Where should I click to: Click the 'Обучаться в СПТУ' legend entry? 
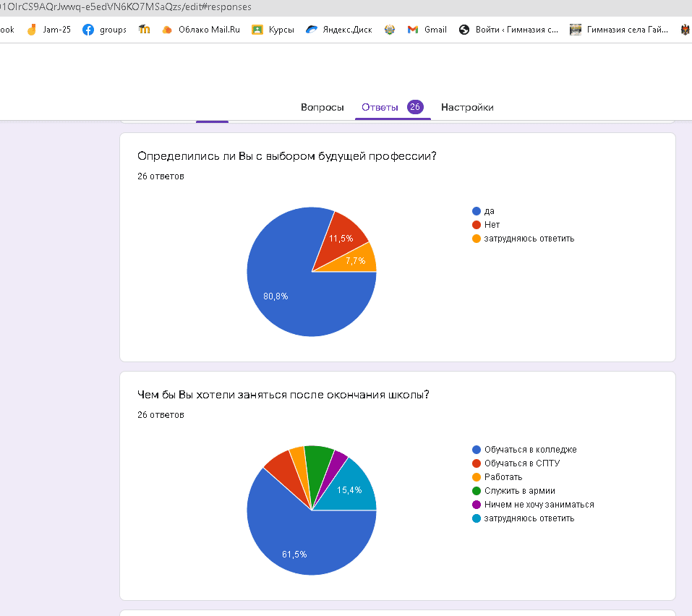coord(521,463)
